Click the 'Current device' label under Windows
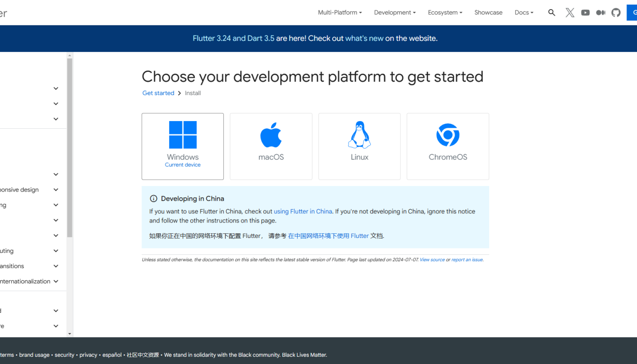The image size is (637, 364). coord(182,165)
